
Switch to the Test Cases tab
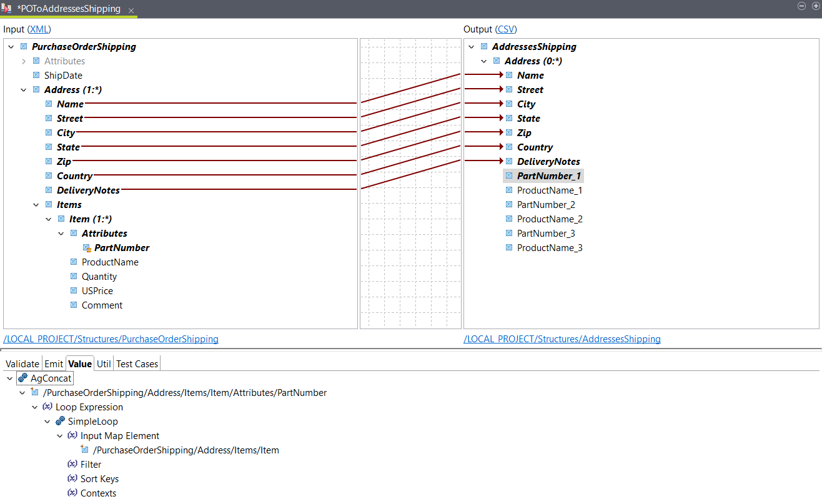pyautogui.click(x=136, y=363)
